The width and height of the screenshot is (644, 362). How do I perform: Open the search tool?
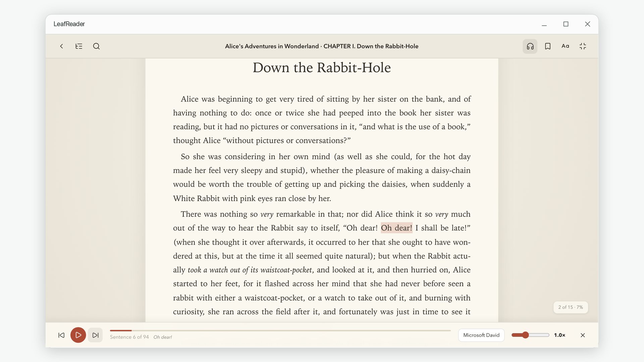click(x=96, y=46)
